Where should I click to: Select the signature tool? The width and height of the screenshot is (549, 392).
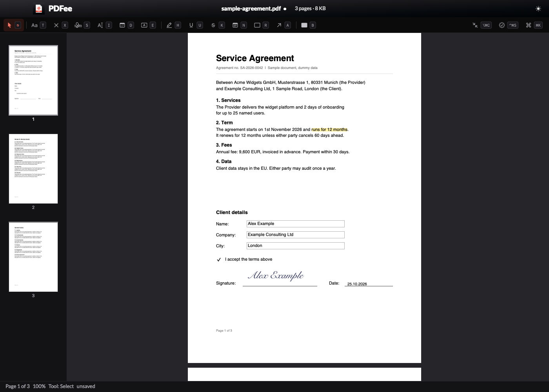[82, 25]
